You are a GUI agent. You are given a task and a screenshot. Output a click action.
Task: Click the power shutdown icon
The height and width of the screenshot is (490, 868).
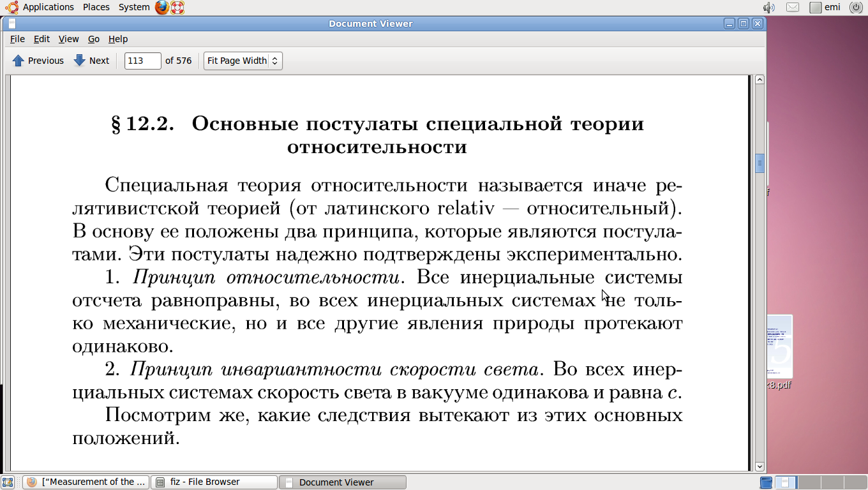856,8
